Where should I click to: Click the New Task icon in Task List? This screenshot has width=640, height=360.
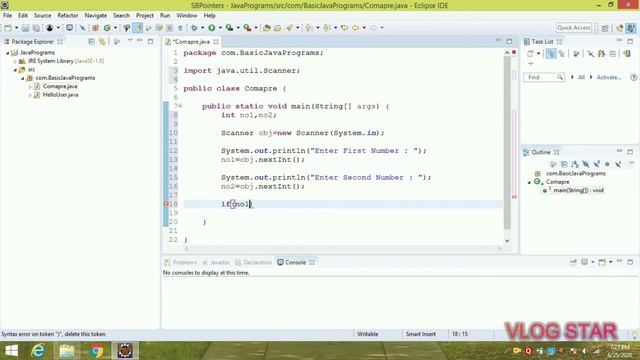tap(530, 53)
